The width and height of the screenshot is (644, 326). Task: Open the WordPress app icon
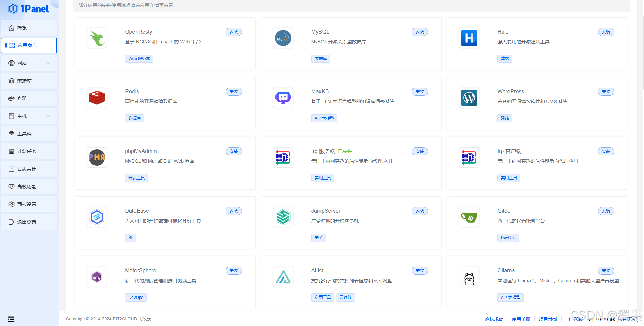pos(469,98)
